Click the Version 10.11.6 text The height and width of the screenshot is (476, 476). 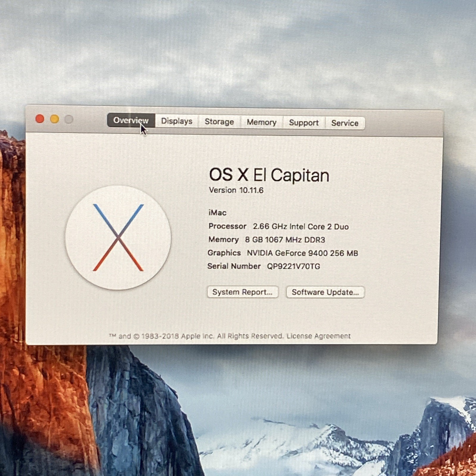pyautogui.click(x=236, y=190)
